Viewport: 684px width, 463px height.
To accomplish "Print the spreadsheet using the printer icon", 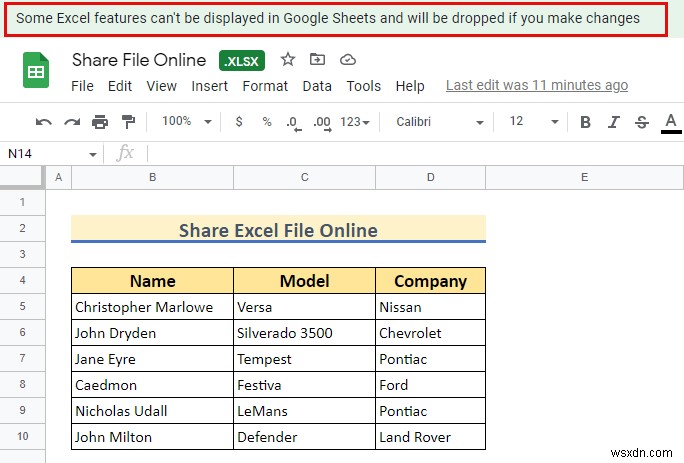I will click(x=100, y=122).
